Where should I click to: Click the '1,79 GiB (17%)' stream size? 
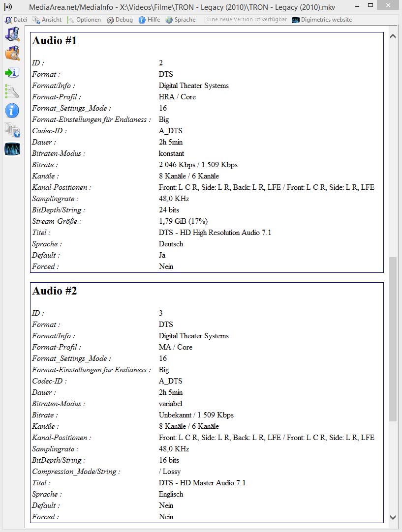coord(183,221)
